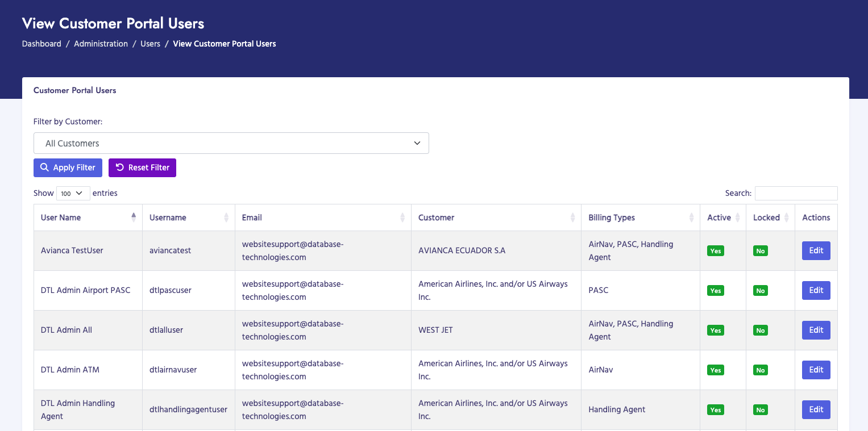The width and height of the screenshot is (868, 431).
Task: Click Edit for the WEST JET user row
Action: click(816, 330)
